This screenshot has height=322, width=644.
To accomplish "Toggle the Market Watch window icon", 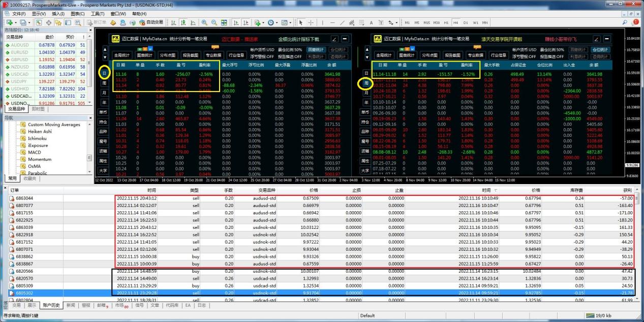I will tap(39, 22).
